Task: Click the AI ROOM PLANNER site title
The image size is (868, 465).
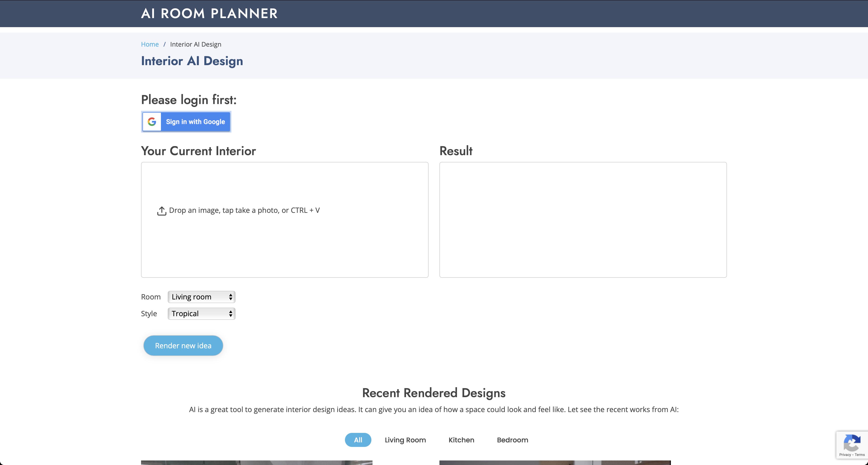Action: pyautogui.click(x=209, y=14)
